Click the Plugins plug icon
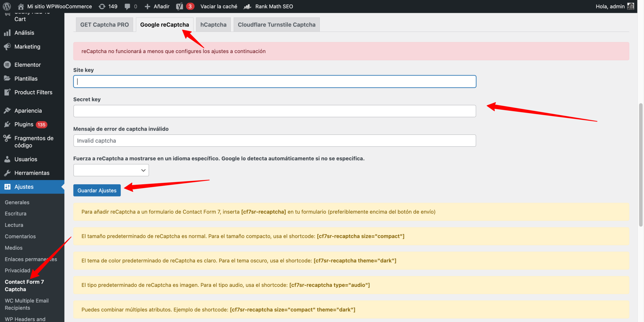Screen dimensions: 644x322 click(7, 124)
